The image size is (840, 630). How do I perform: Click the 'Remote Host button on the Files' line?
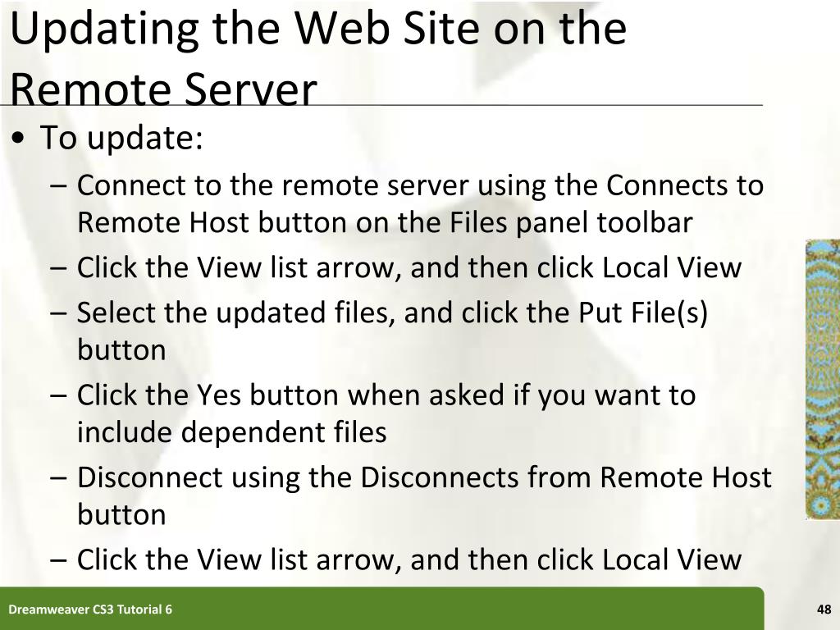point(385,223)
